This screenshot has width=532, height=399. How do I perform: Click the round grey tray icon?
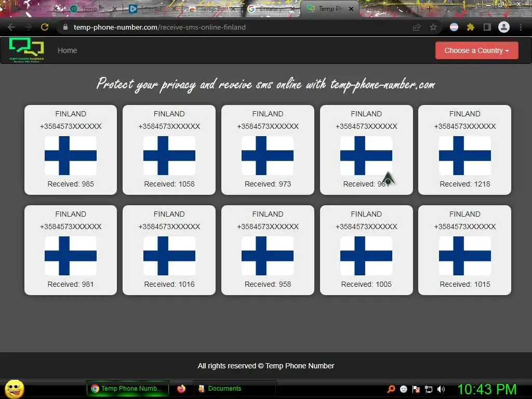[x=403, y=389]
